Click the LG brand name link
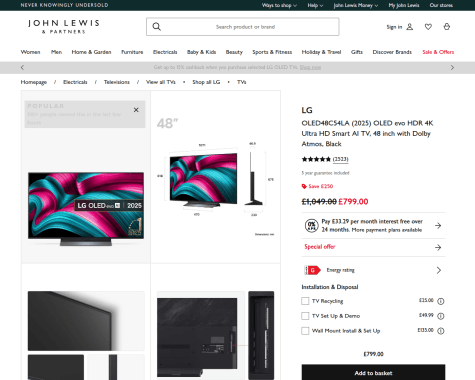475x380 pixels. pyautogui.click(x=307, y=110)
